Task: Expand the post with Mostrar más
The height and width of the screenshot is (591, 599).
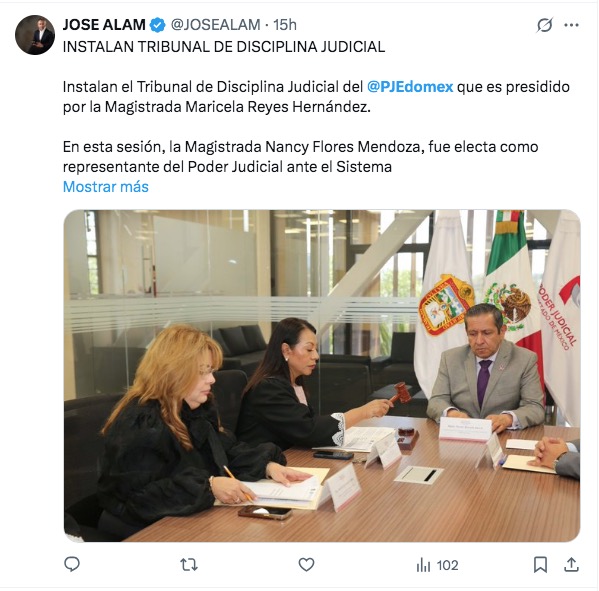Action: coord(105,186)
